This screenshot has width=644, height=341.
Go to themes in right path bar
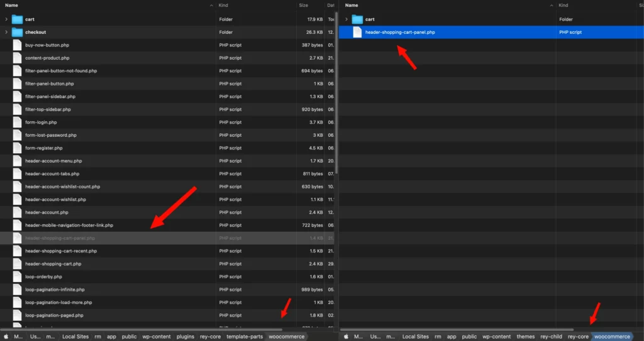click(x=526, y=337)
